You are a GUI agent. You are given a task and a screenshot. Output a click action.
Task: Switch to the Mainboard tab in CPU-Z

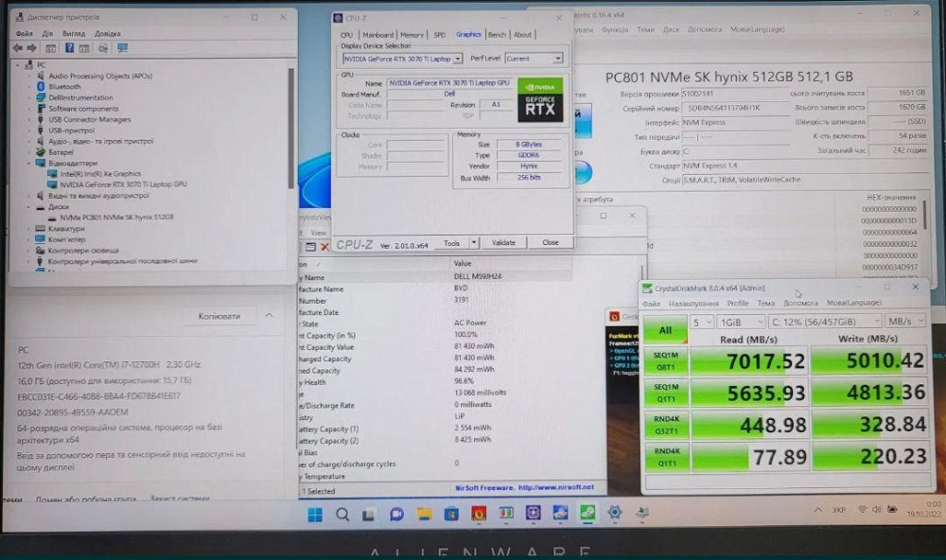(x=380, y=34)
